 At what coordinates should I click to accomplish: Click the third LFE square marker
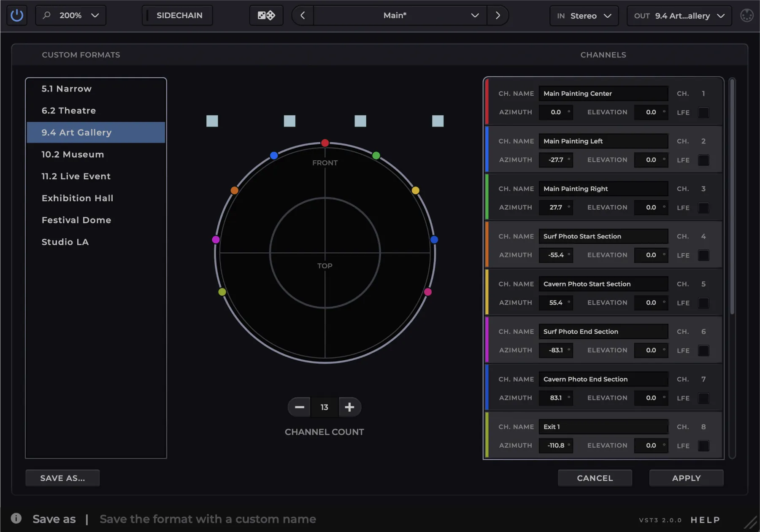pyautogui.click(x=360, y=121)
